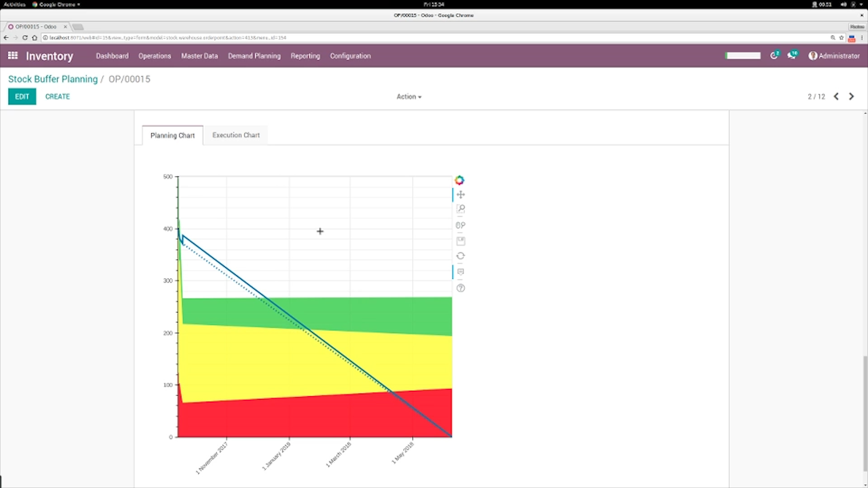Switch to the Execution Chart tab
Image resolution: width=868 pixels, height=488 pixels.
tap(236, 135)
